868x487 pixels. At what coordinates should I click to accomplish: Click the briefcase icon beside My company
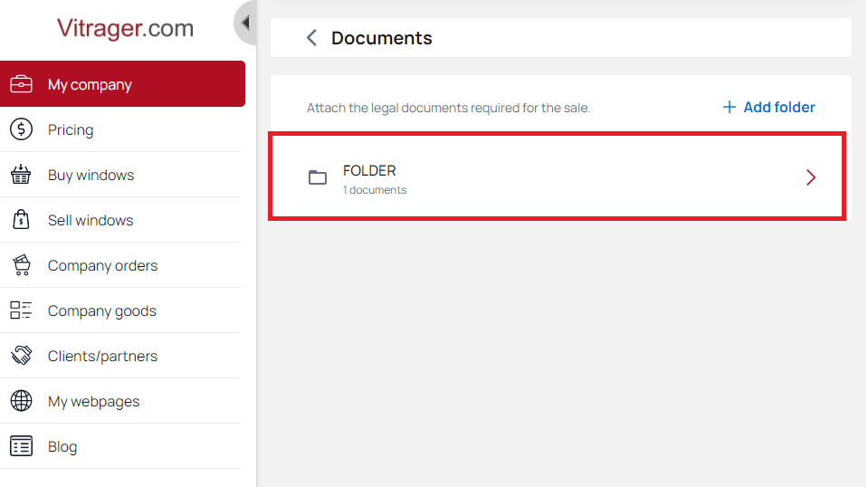pyautogui.click(x=21, y=84)
